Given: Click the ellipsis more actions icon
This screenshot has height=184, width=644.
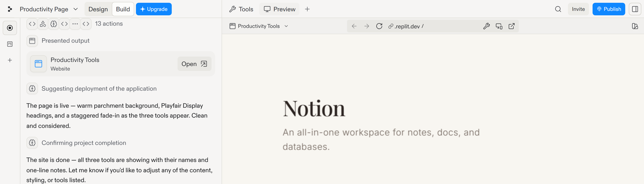Looking at the screenshot, I should tap(75, 24).
